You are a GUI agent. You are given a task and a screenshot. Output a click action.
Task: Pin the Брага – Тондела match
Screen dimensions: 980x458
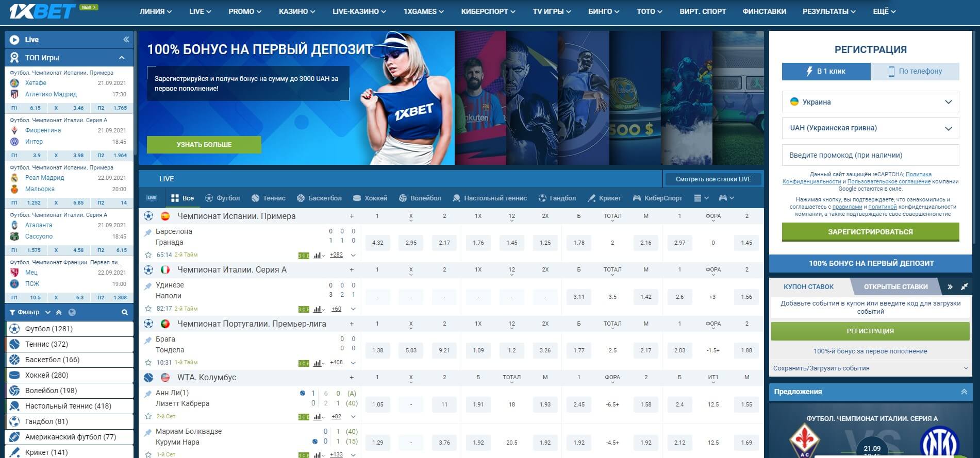pos(148,340)
